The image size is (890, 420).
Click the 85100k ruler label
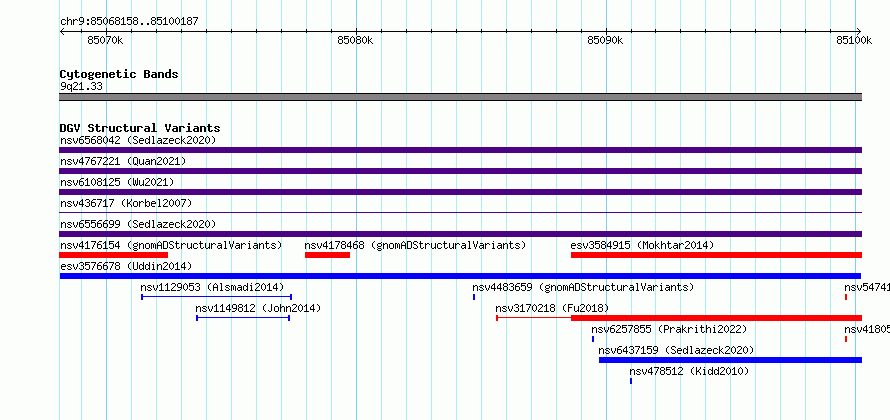coord(854,40)
